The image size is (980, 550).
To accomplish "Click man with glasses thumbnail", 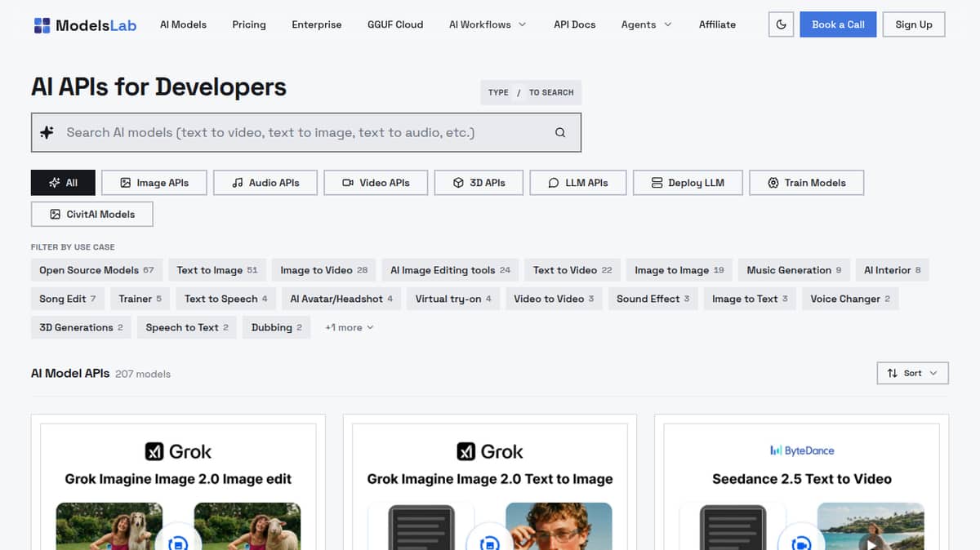I will click(x=559, y=526).
